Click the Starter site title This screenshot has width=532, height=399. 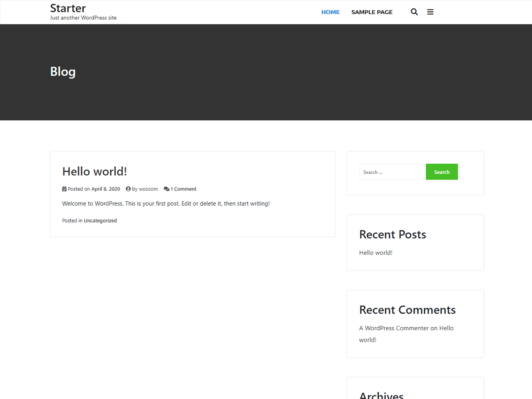tap(68, 8)
